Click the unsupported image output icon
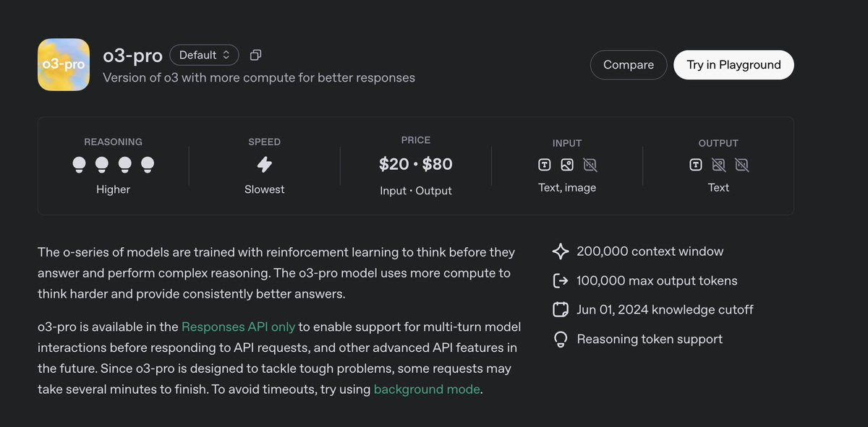 point(718,165)
